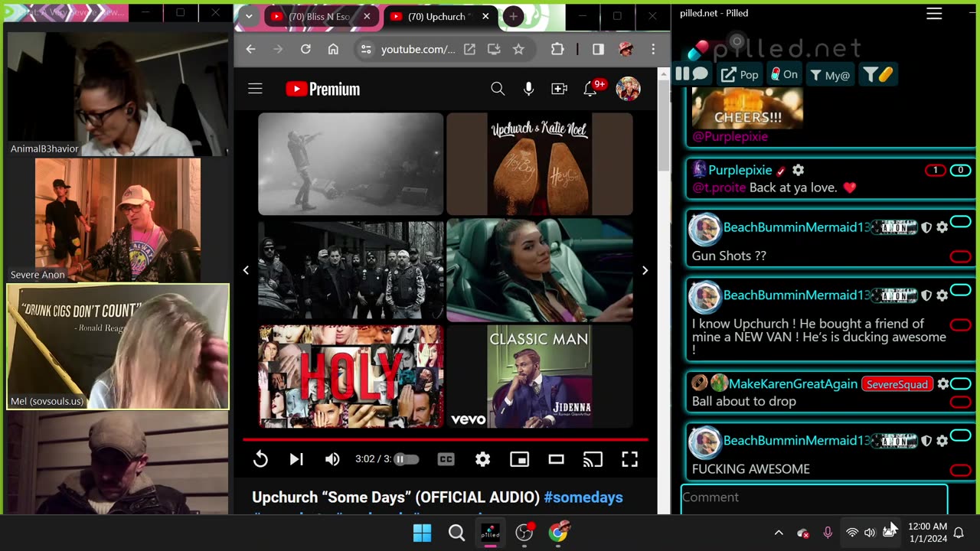Replay the video with the replay icon
Screen dimensions: 980x551
260,459
